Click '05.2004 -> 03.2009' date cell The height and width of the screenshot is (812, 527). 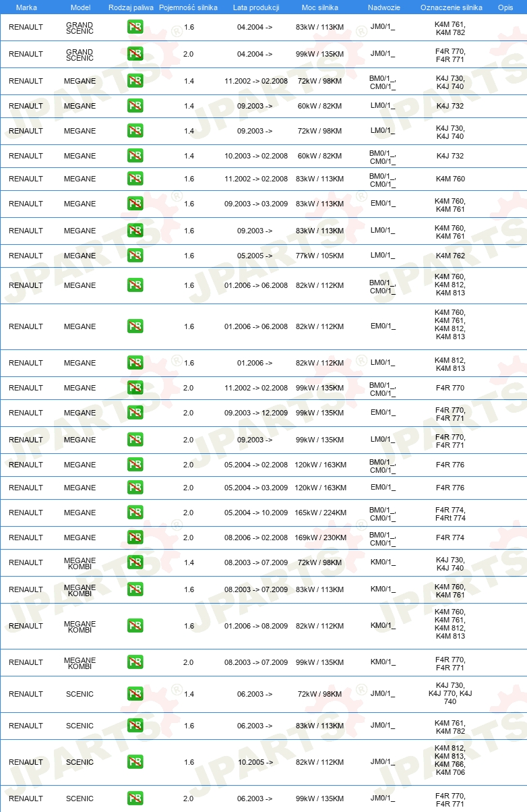click(256, 488)
